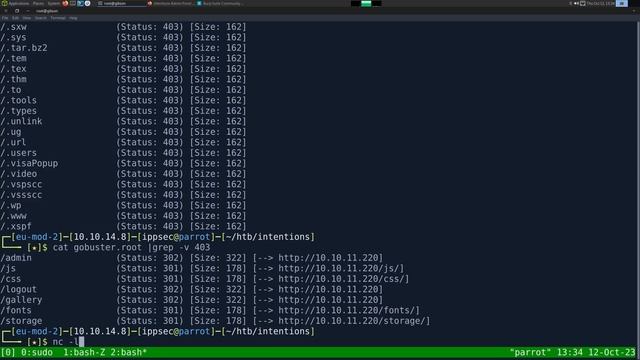Screen dimensions: 640x360
Task: Open the terminal Help menu
Action: pos(73,18)
